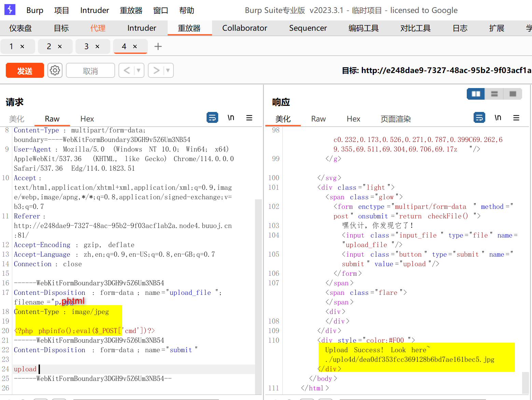Select Raw view in response panel

pos(318,119)
